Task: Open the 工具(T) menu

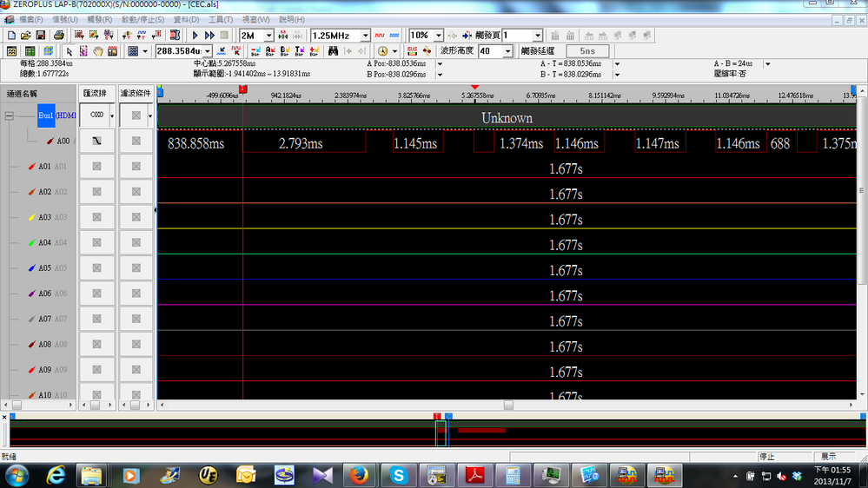Action: [221, 19]
